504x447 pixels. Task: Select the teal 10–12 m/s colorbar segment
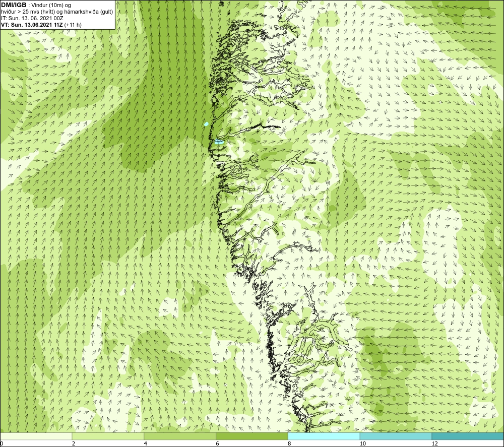396,436
